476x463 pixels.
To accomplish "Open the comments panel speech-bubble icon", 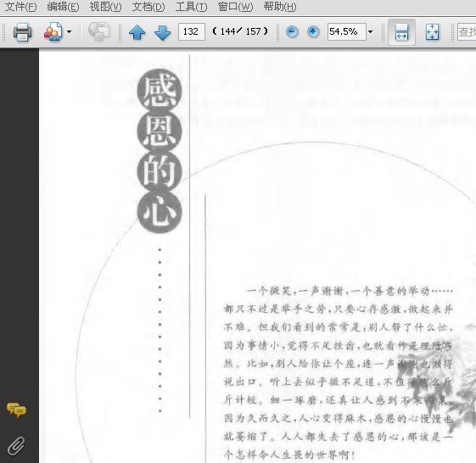I will coord(16,410).
